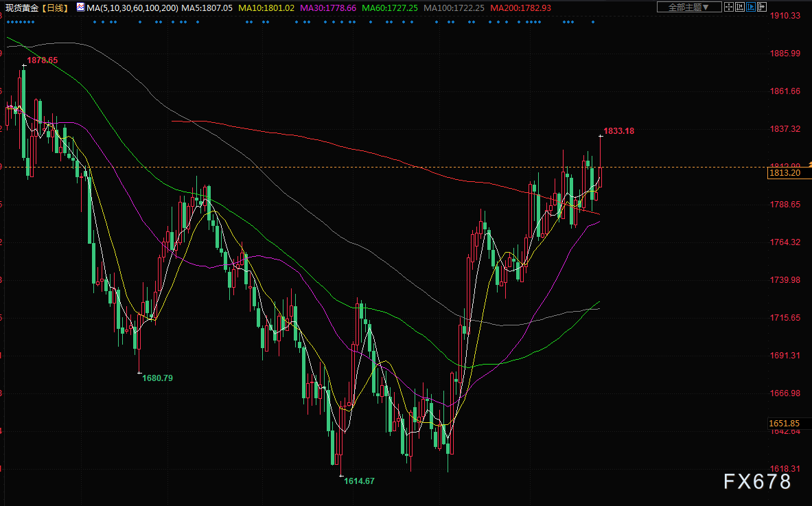Open the 全部主题 dropdown
This screenshot has height=506, width=812.
(x=688, y=7)
